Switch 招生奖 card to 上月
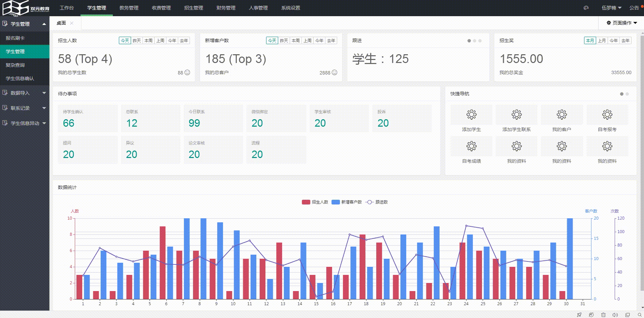The height and width of the screenshot is (318, 644). pos(602,40)
